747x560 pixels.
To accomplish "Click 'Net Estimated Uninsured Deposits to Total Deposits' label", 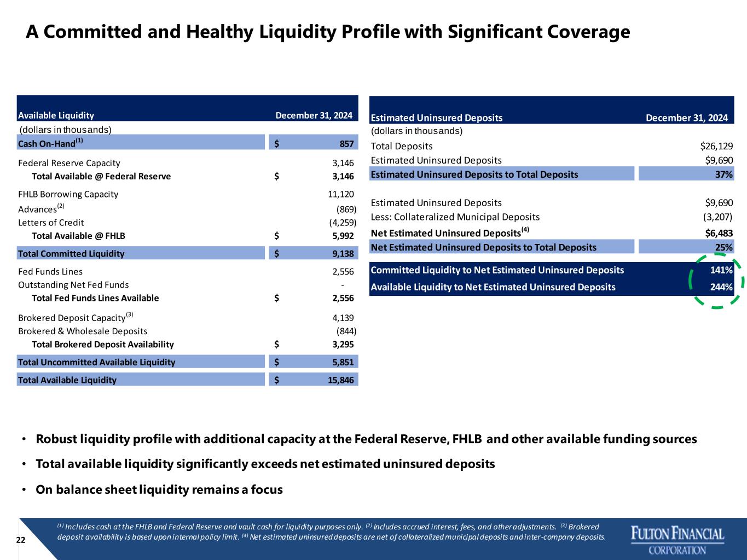I will coord(483,247).
